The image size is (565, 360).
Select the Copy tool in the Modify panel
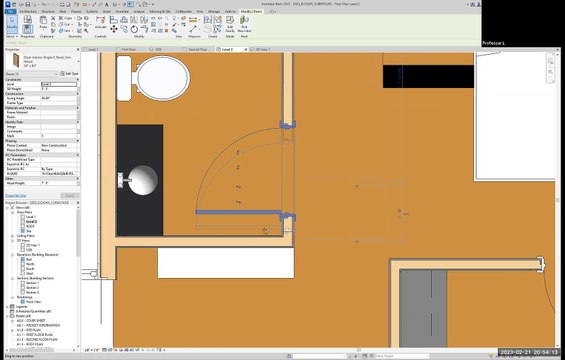click(x=124, y=29)
